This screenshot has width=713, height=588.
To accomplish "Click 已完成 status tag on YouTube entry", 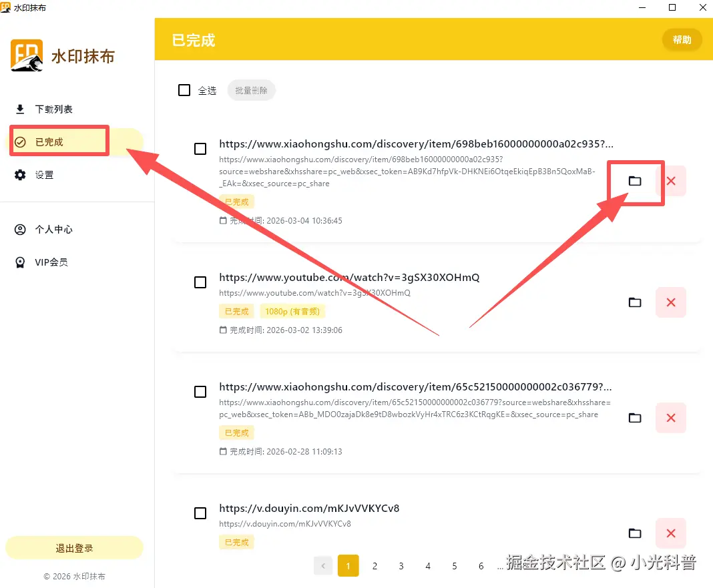I will tap(236, 312).
